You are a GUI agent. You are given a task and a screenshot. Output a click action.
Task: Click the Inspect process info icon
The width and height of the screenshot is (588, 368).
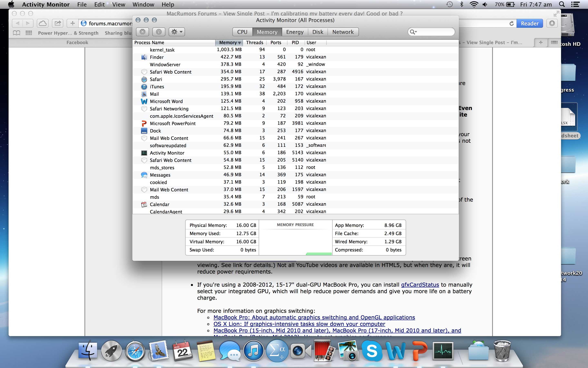coord(159,32)
